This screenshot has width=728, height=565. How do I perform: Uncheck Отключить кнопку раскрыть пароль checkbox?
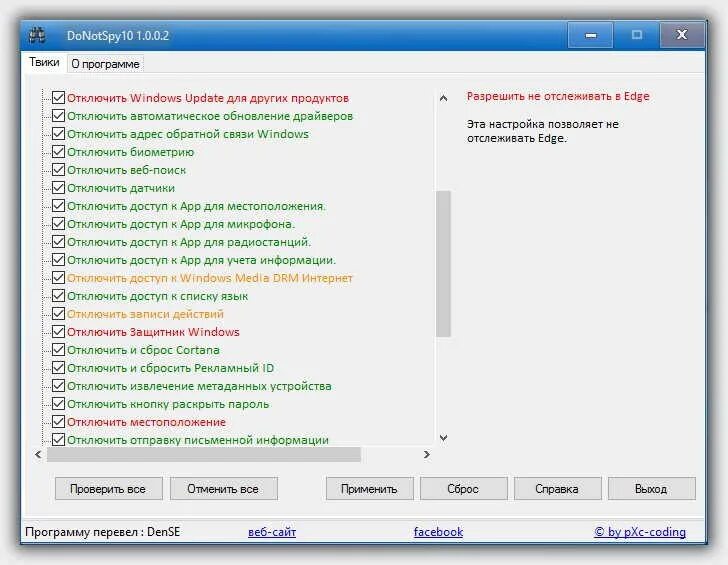58,403
